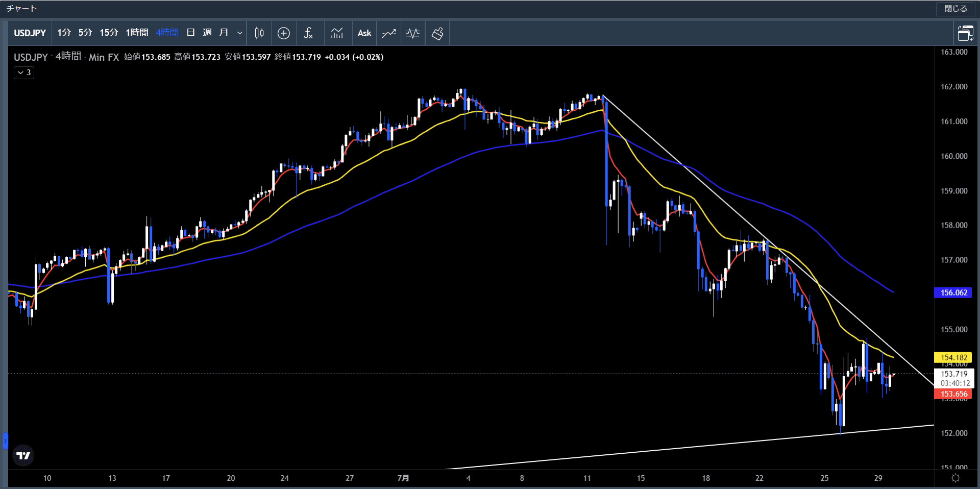Click the 158.000 price axis label
The width and height of the screenshot is (980, 489).
click(954, 225)
